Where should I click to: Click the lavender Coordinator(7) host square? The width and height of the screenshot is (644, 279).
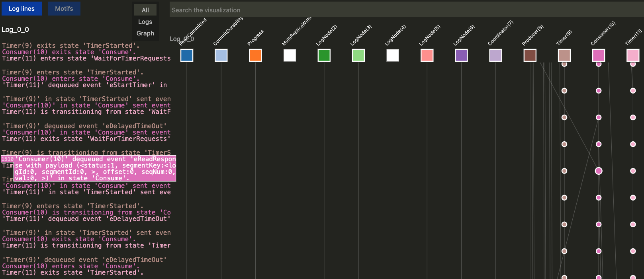[496, 55]
